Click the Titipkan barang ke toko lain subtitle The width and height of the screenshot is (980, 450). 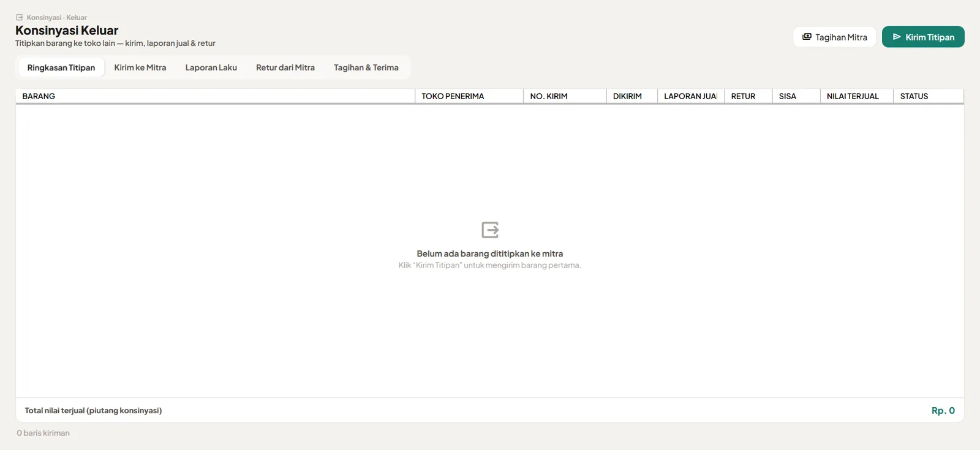115,43
